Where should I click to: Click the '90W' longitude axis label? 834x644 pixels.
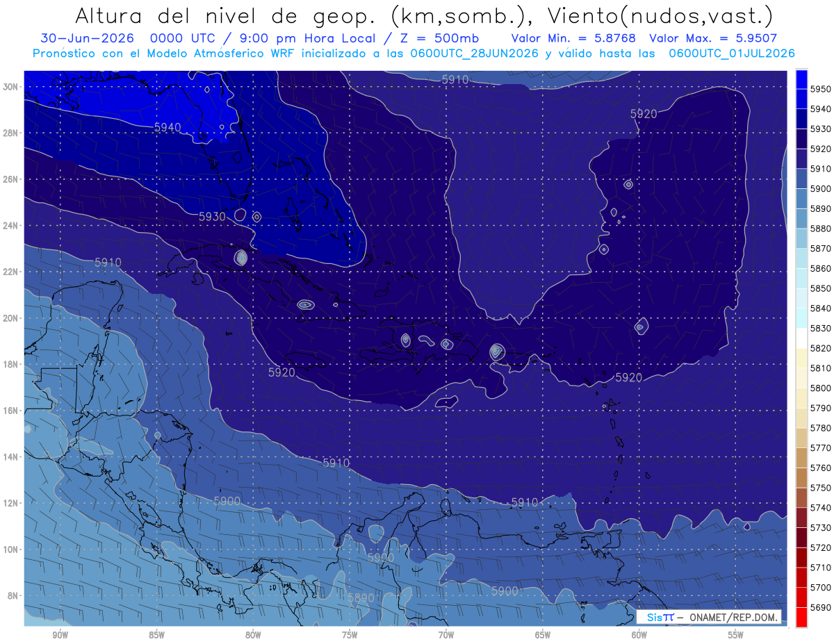[60, 635]
